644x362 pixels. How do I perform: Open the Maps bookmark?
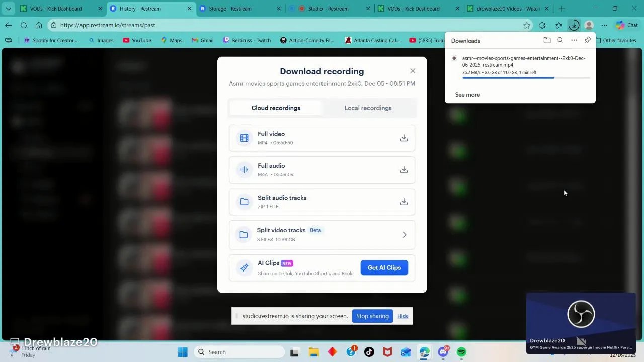(171, 40)
